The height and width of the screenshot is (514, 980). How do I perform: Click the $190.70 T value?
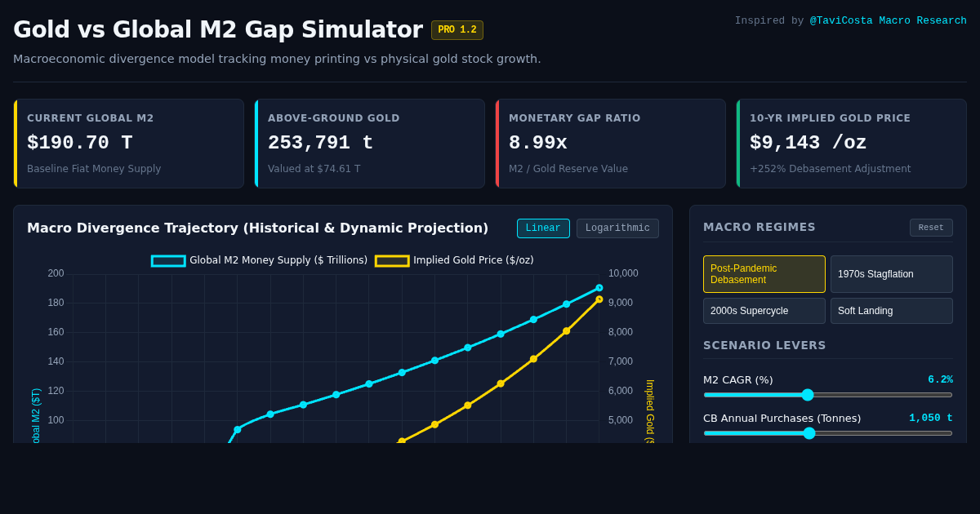[x=80, y=144]
